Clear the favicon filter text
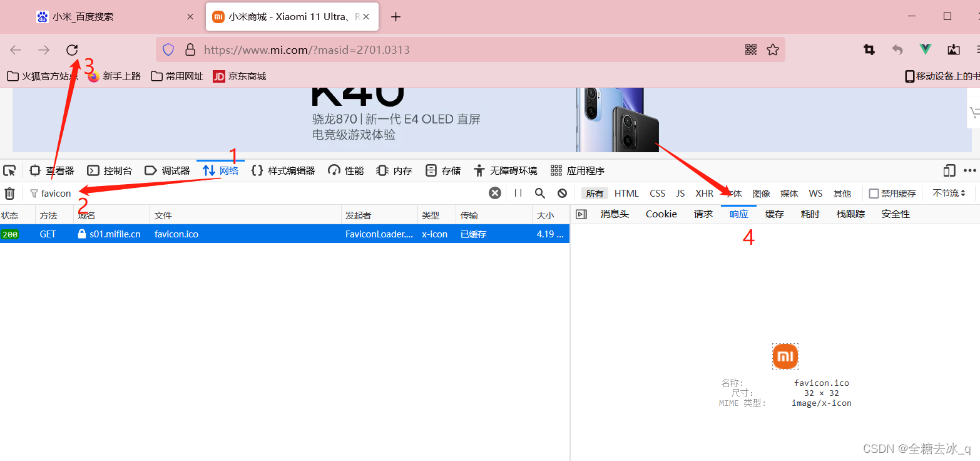The height and width of the screenshot is (461, 980). click(495, 193)
